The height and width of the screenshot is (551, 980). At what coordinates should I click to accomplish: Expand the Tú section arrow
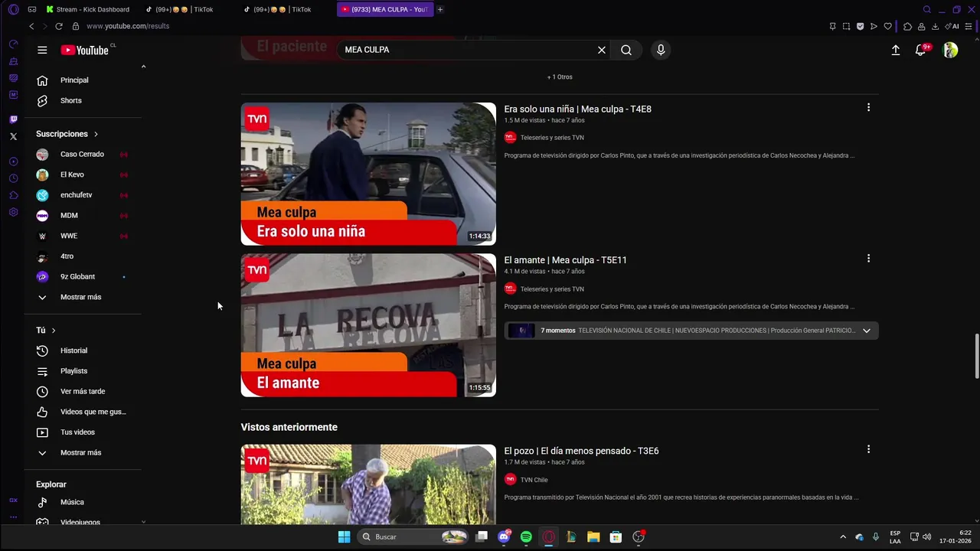tap(54, 331)
